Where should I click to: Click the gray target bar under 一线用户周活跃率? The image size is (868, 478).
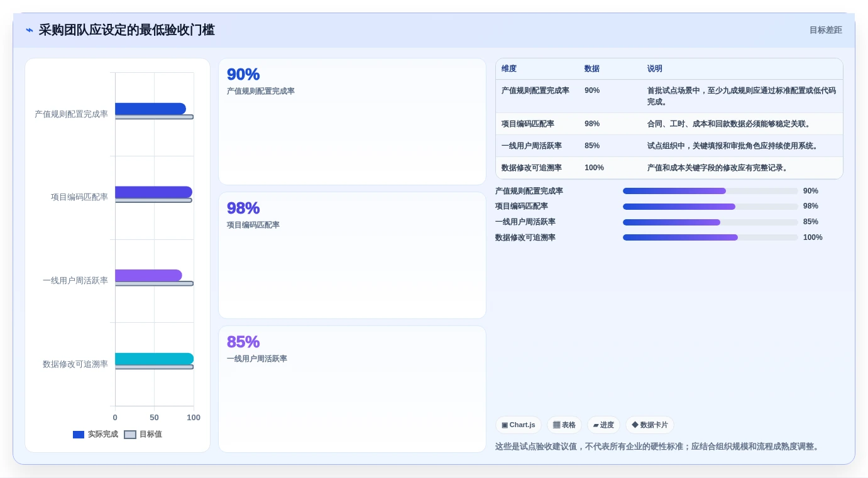point(154,283)
